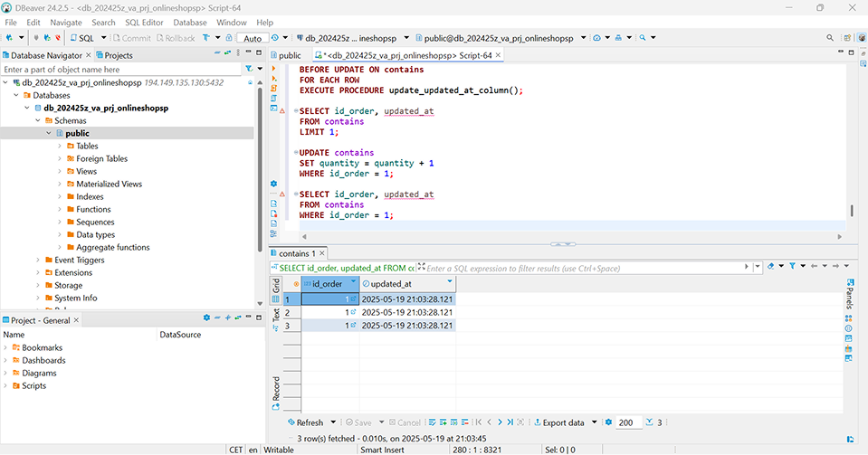Expand the Tables node in the tree
Screen dimensions: 868x455
coord(60,146)
